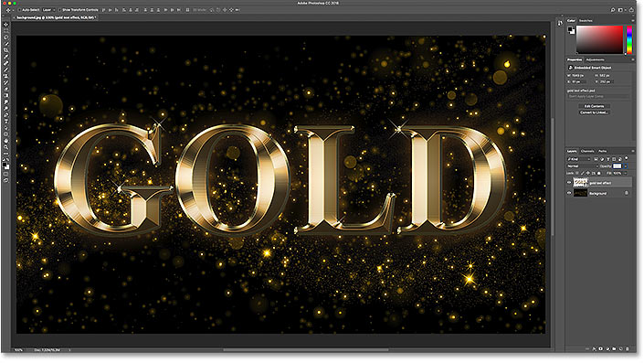Select the Pen tool
Viewport: 644px width, 363px height.
6,114
